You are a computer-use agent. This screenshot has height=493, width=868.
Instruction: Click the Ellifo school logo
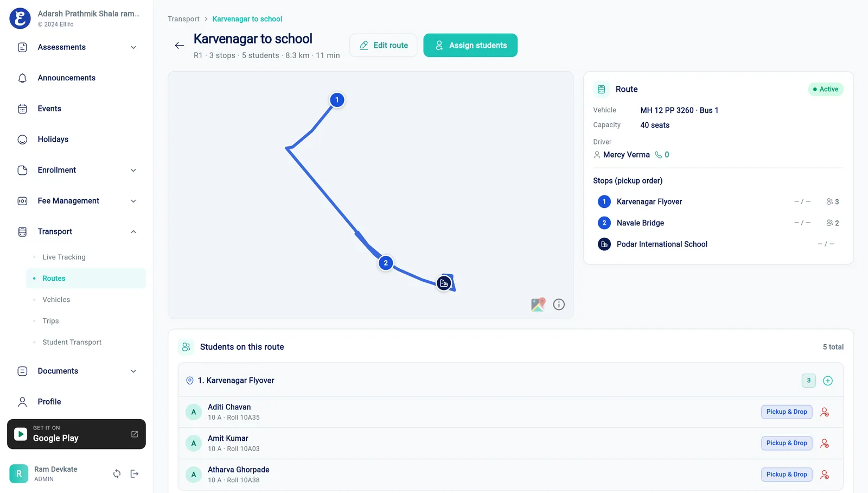click(20, 18)
